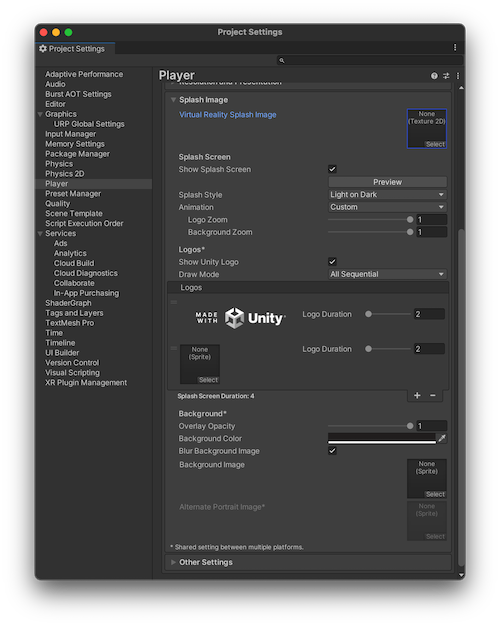Click the Preview button
Viewport: 500px width, 626px height.
(387, 182)
